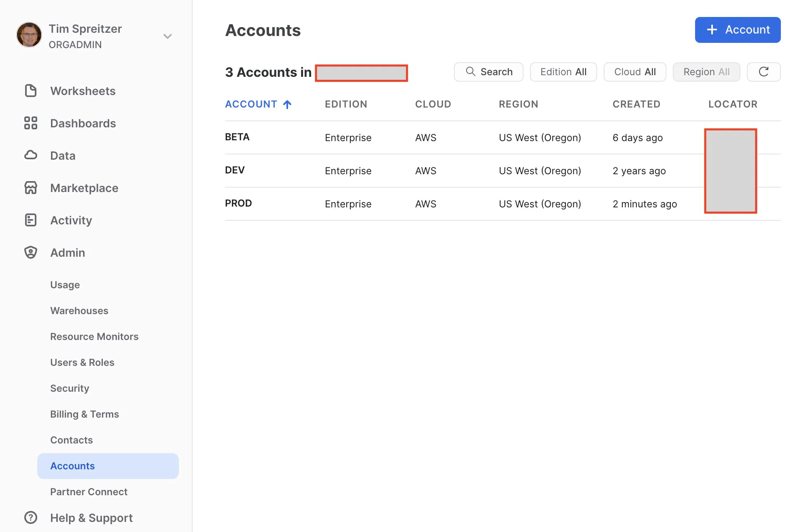793x532 pixels.
Task: Click the ORGADMIN role label
Action: [x=75, y=44]
